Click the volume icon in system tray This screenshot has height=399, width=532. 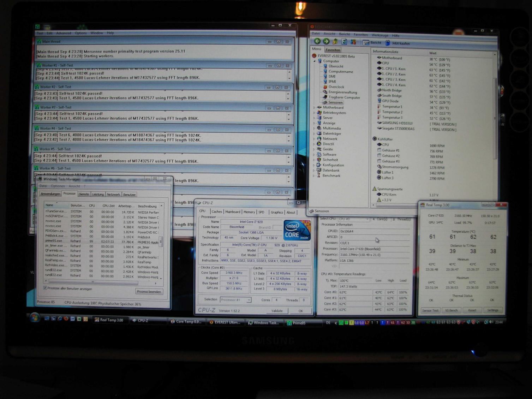(491, 322)
